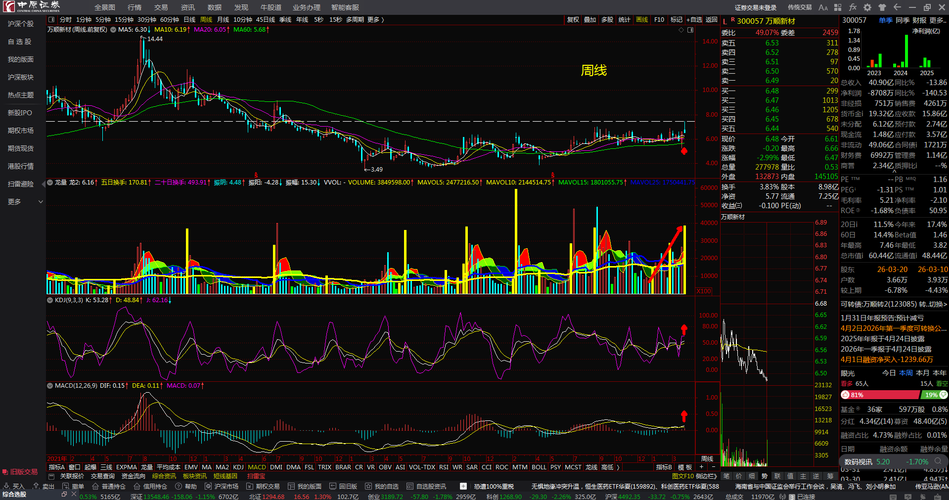Toggle 标记 marker button

(x=676, y=19)
